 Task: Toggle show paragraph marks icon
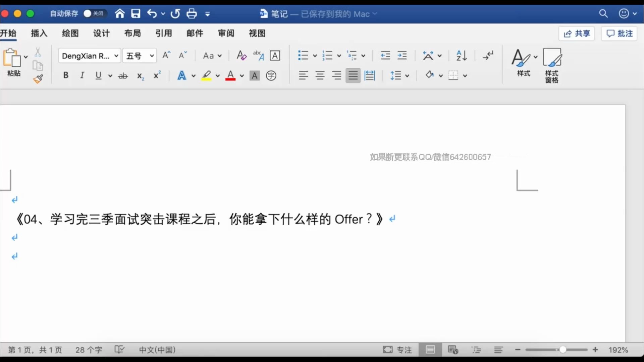[488, 55]
